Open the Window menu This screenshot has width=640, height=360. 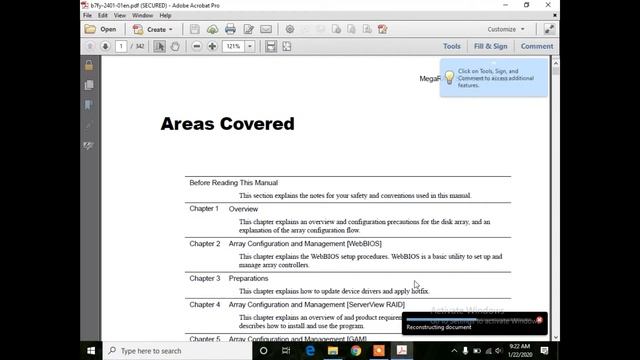coord(142,16)
